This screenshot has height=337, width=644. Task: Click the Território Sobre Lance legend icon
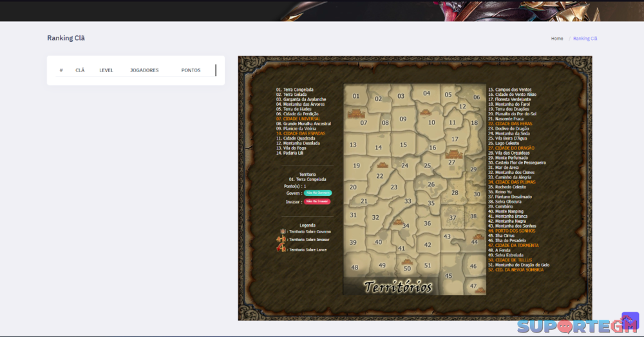(x=281, y=249)
